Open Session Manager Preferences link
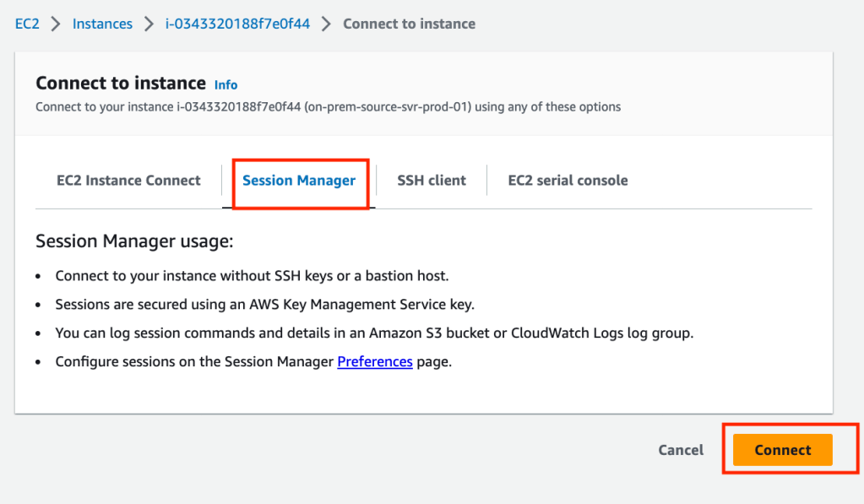 (x=375, y=361)
